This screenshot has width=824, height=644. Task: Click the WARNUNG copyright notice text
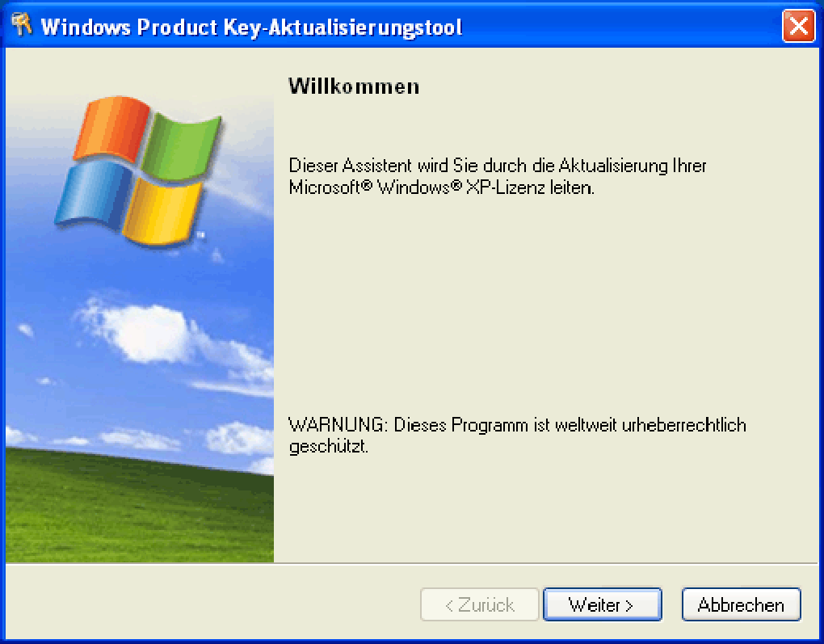[x=517, y=436]
